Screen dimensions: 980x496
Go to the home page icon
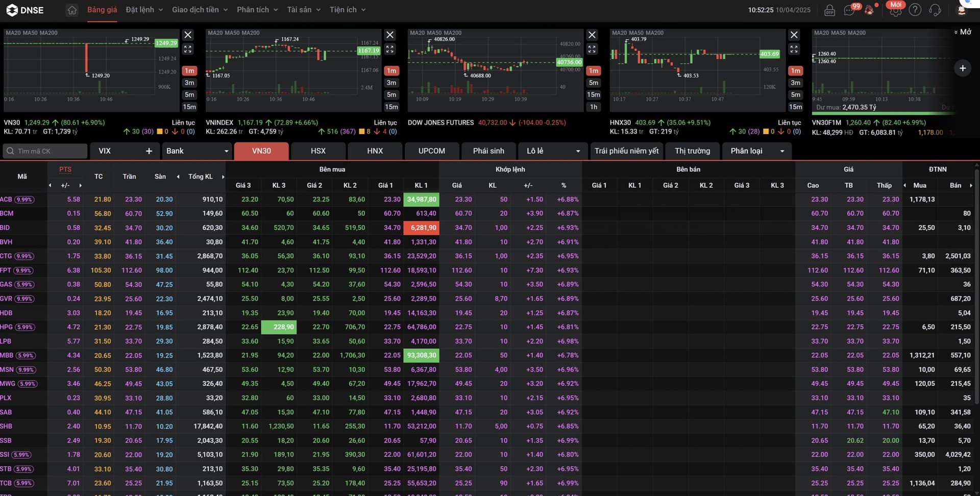pos(72,10)
